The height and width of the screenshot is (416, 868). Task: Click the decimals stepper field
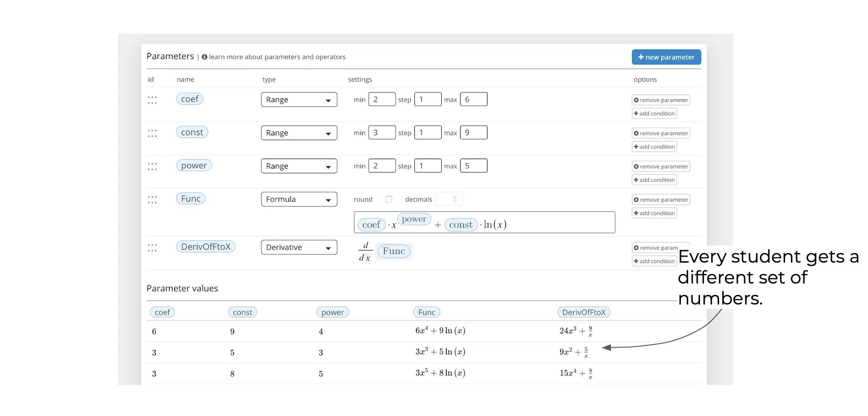449,199
